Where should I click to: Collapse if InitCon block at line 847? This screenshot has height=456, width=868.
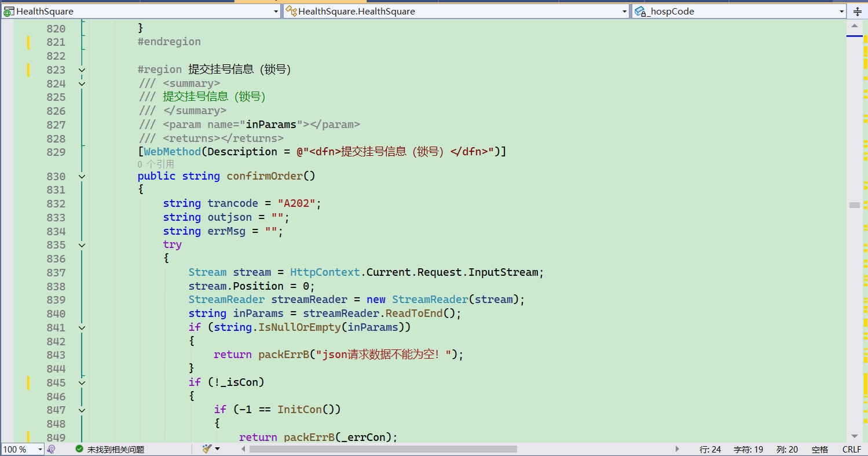[82, 410]
